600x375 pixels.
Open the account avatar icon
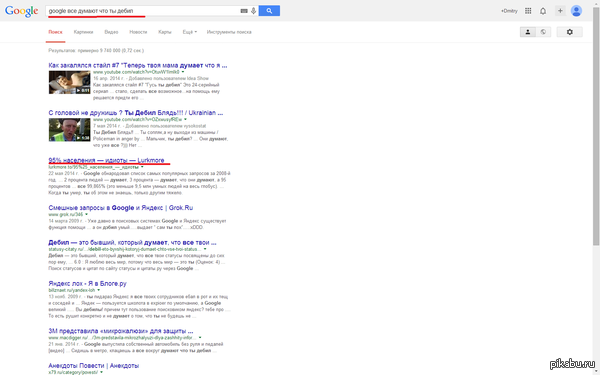(576, 11)
